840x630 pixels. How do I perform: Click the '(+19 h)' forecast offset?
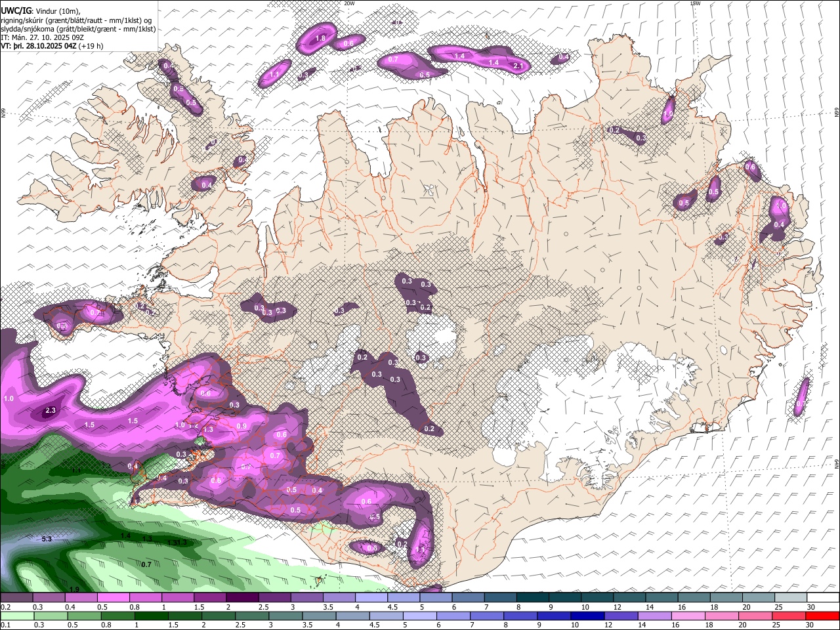tap(91, 47)
